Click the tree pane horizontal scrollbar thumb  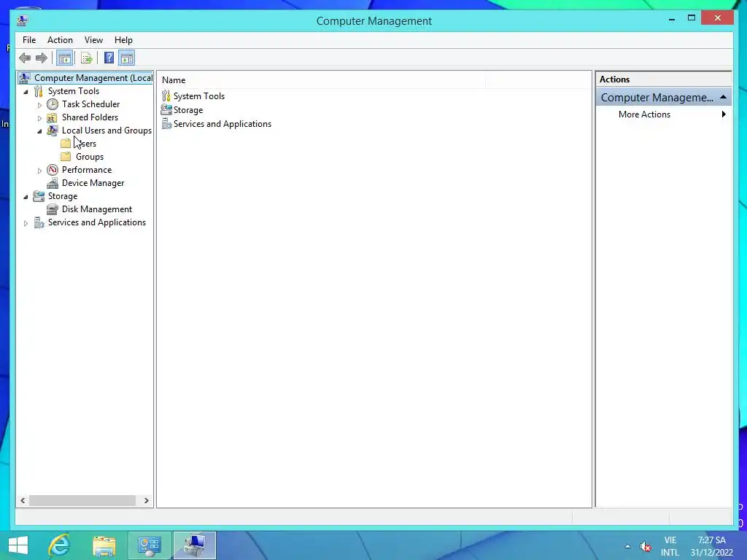point(82,500)
